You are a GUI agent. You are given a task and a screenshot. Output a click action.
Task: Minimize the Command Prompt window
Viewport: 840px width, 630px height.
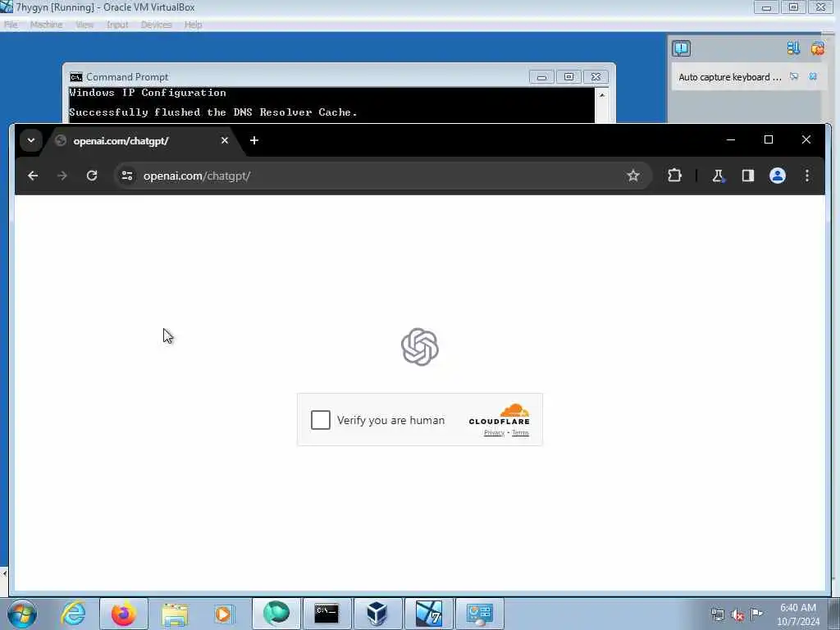click(x=541, y=77)
